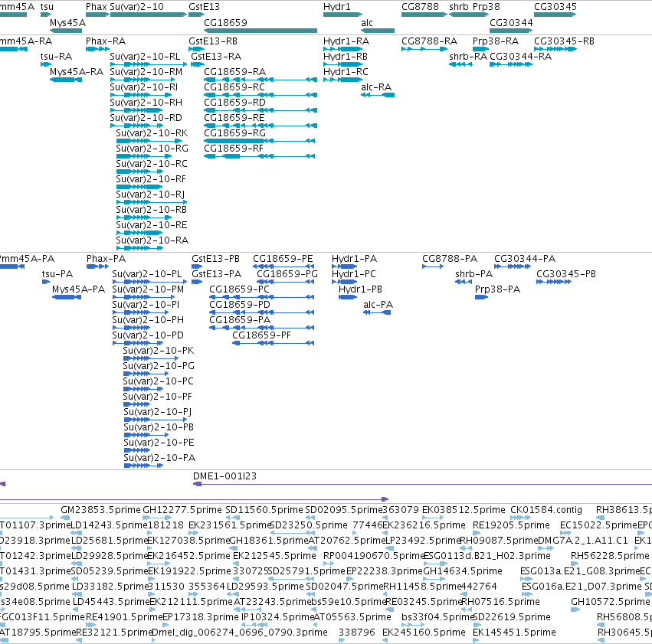652x644 pixels.
Task: Select transcript Hydr1-RC
Action: (346, 72)
